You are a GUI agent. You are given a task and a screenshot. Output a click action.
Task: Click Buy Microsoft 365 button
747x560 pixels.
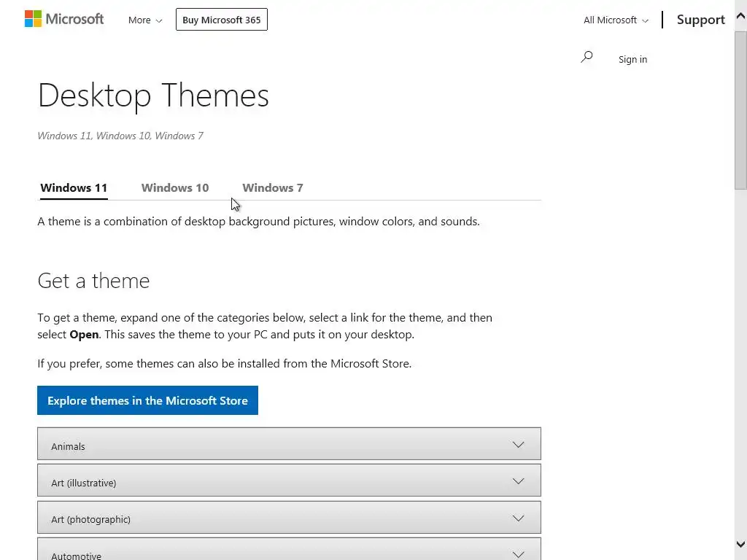[x=222, y=20]
